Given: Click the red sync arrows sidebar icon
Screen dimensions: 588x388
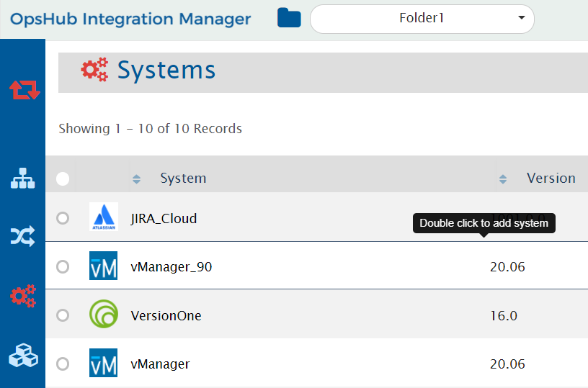Looking at the screenshot, I should point(24,90).
